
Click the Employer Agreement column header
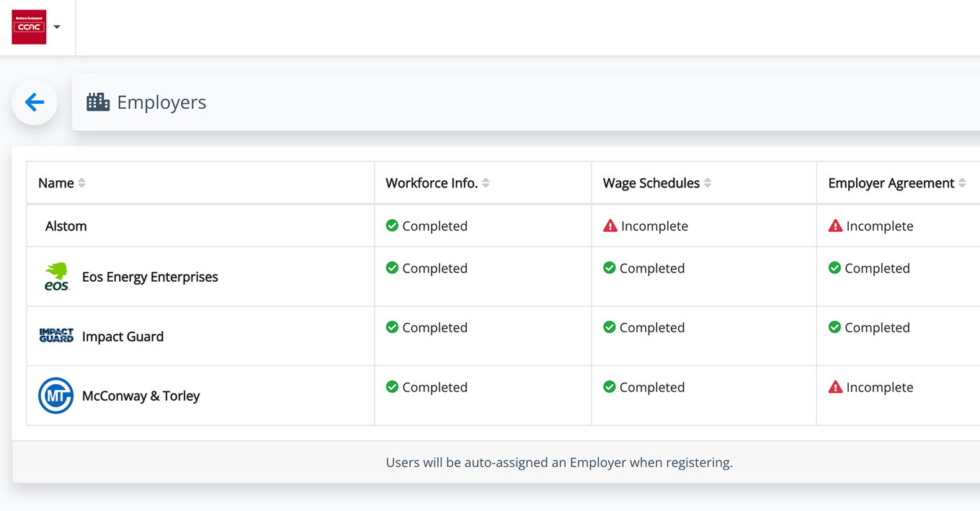coord(891,182)
